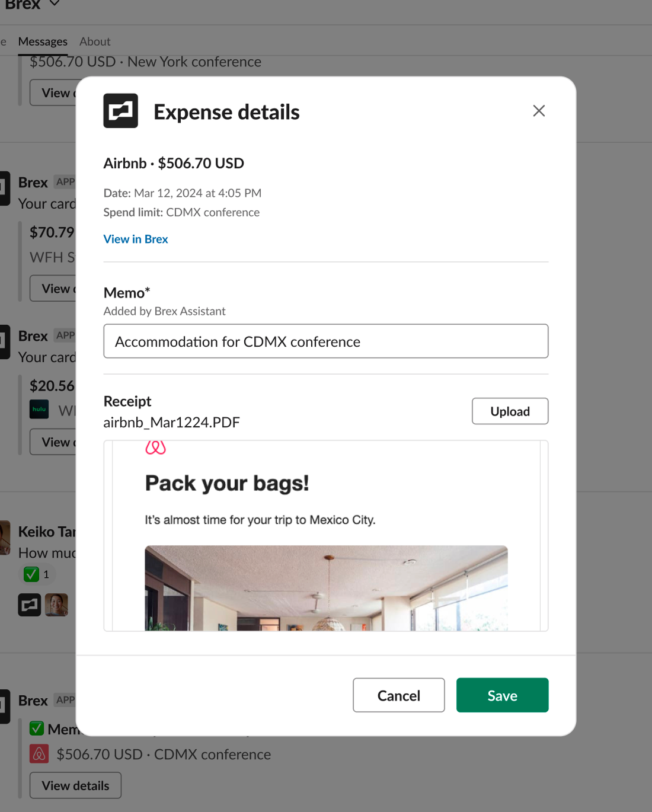Click the Cancel button
This screenshot has height=812, width=652.
[399, 695]
